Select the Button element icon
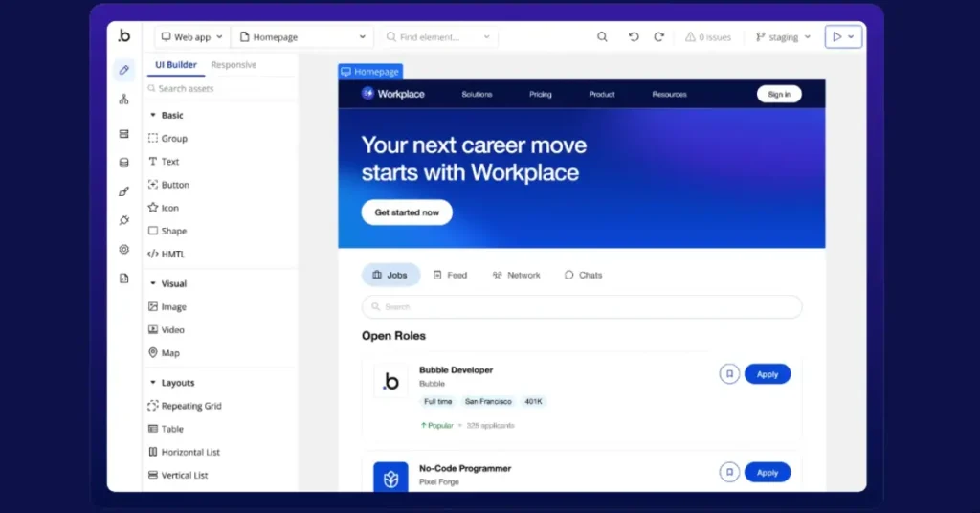The width and height of the screenshot is (980, 513). (x=152, y=185)
